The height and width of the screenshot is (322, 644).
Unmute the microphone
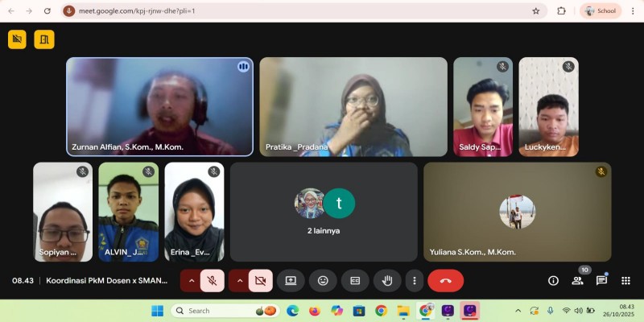click(213, 280)
